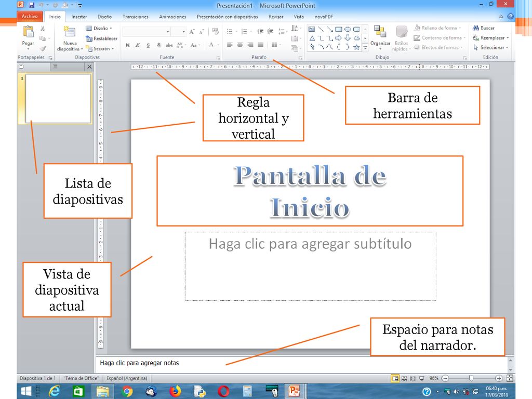Open the Sección dropdown

100,48
